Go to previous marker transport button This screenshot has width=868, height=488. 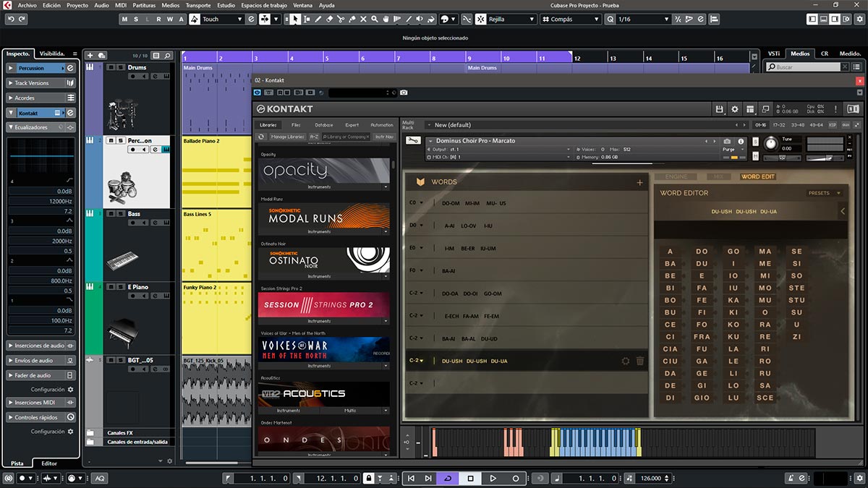(x=411, y=478)
